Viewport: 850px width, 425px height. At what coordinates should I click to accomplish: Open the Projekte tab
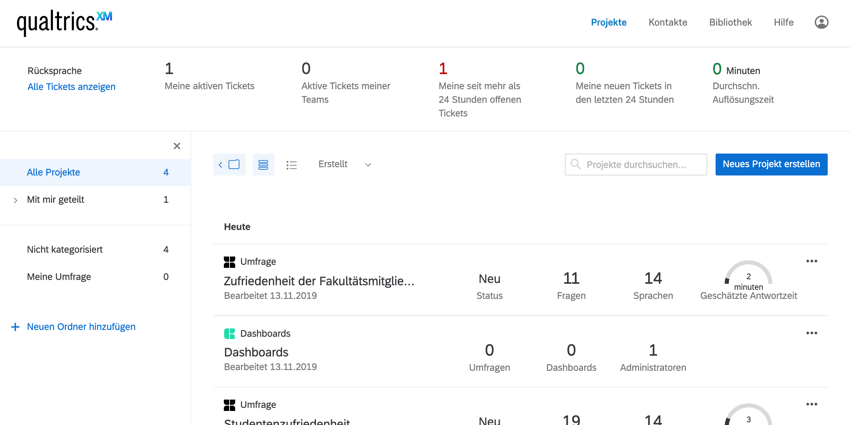pyautogui.click(x=609, y=22)
